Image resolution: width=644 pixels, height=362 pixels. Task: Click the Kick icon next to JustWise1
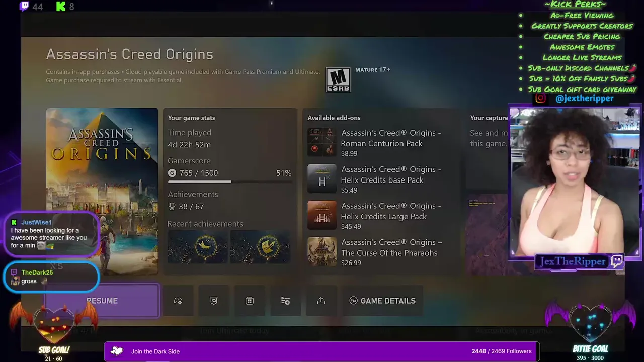[x=14, y=222]
